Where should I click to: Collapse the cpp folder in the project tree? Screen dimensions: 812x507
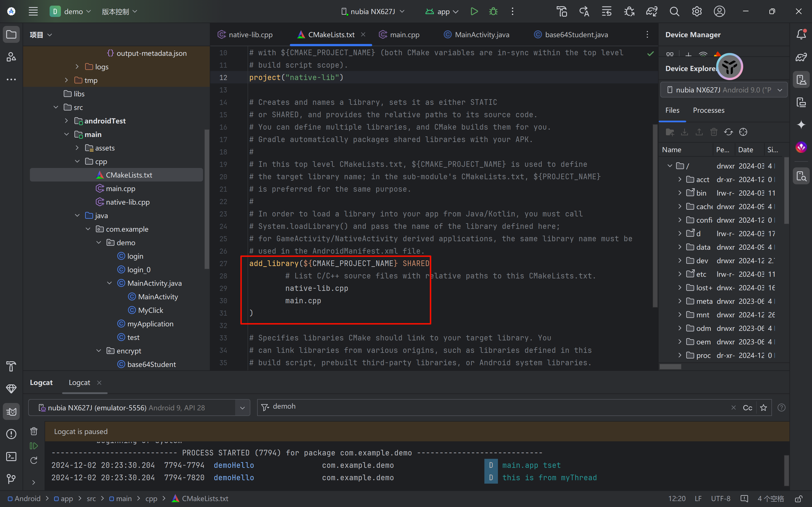pyautogui.click(x=77, y=161)
